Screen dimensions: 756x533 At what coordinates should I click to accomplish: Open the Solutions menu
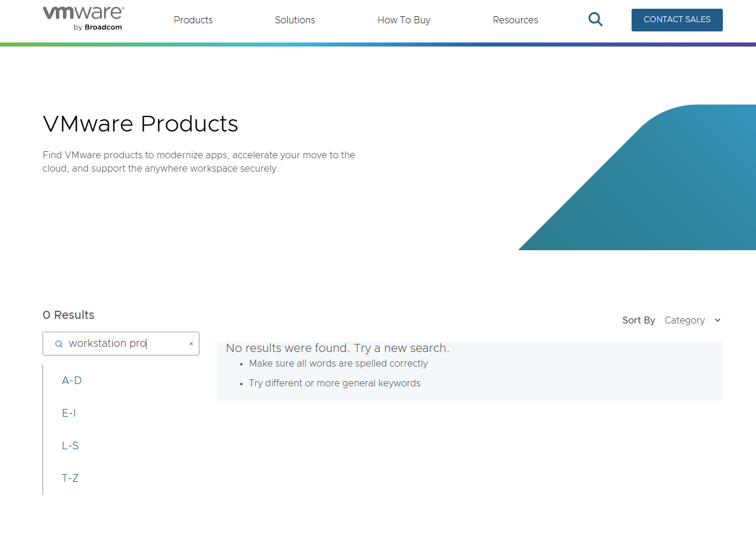click(295, 20)
